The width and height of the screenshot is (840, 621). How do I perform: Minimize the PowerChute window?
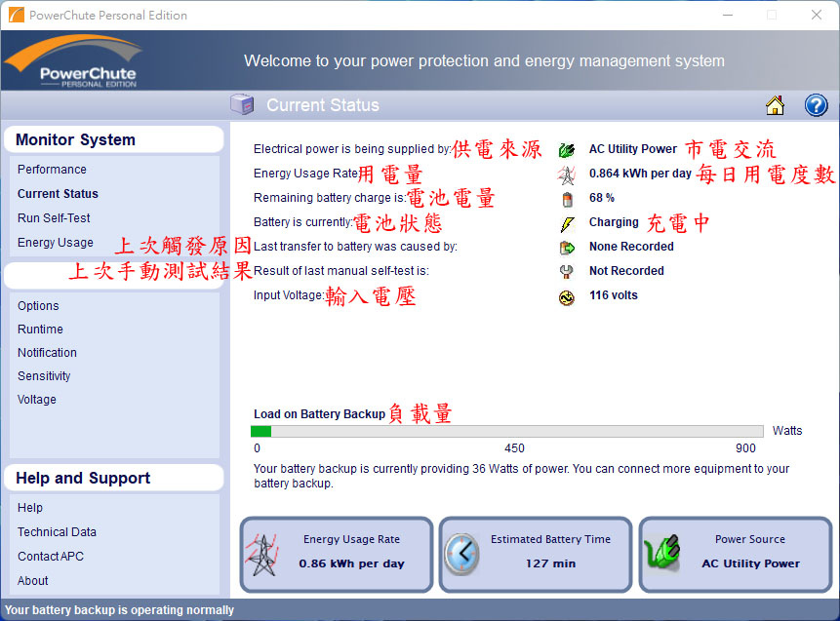coord(728,15)
